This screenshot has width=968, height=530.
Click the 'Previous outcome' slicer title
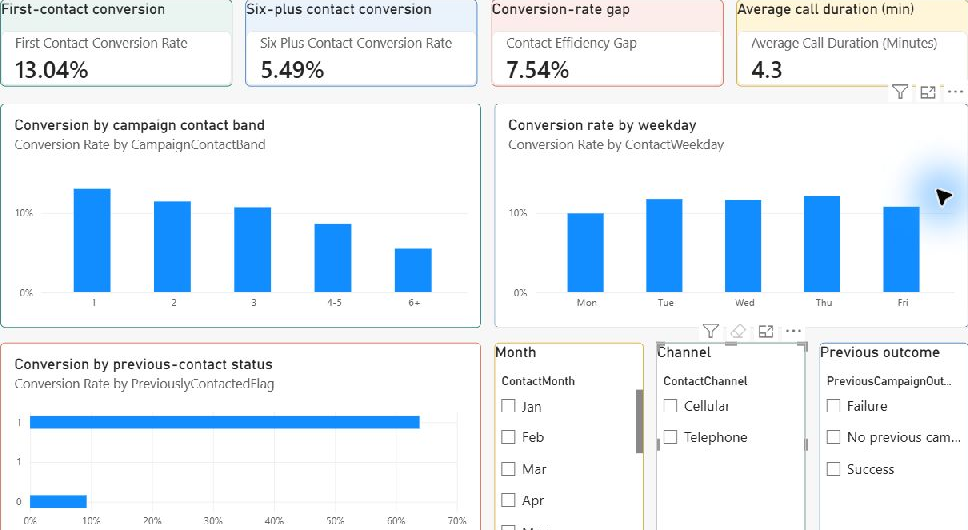point(880,352)
